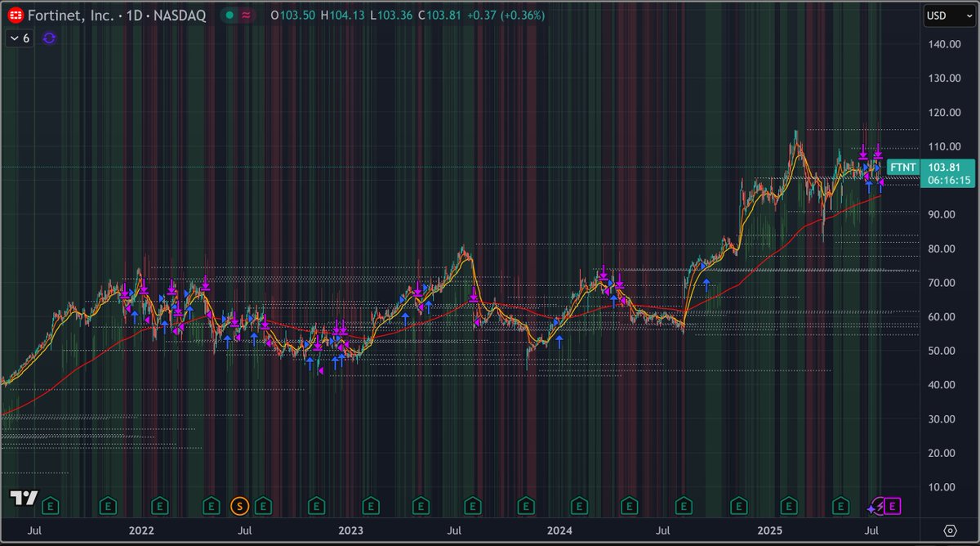980x546 pixels.
Task: Click the first earnings E marker after Jul 2024
Action: click(683, 506)
